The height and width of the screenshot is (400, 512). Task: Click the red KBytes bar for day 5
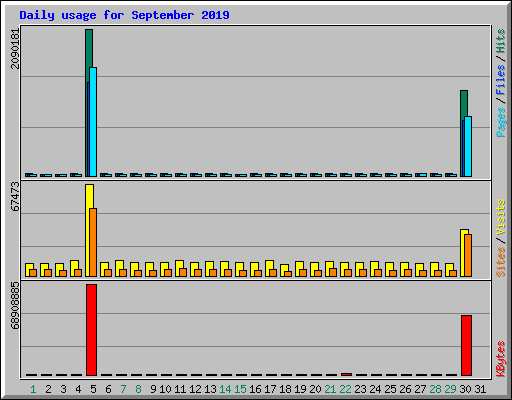pyautogui.click(x=91, y=330)
